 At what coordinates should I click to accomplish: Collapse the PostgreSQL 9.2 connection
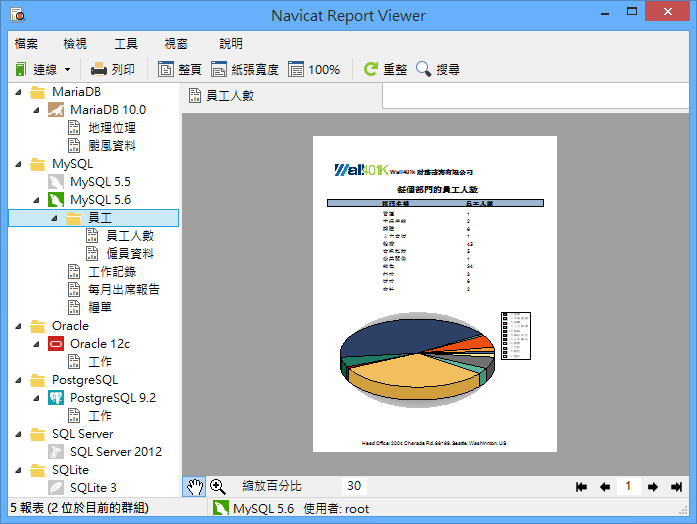36,398
